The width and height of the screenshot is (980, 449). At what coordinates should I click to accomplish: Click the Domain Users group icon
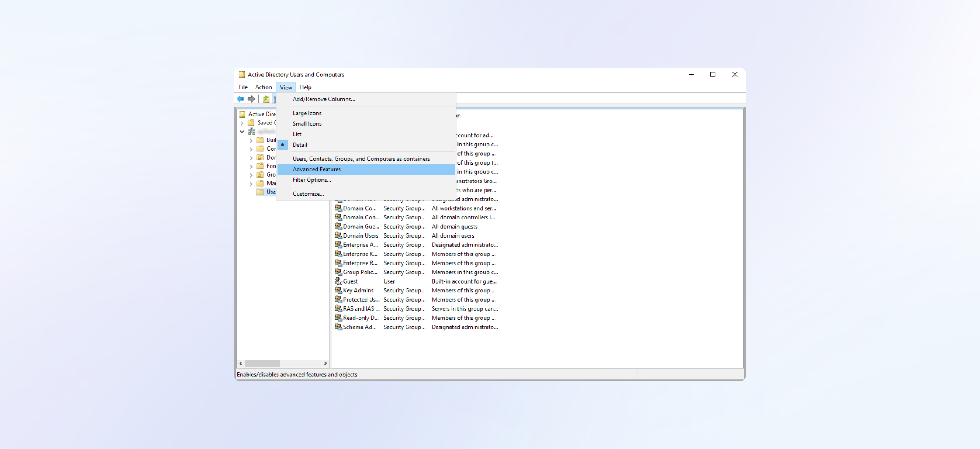click(x=338, y=235)
